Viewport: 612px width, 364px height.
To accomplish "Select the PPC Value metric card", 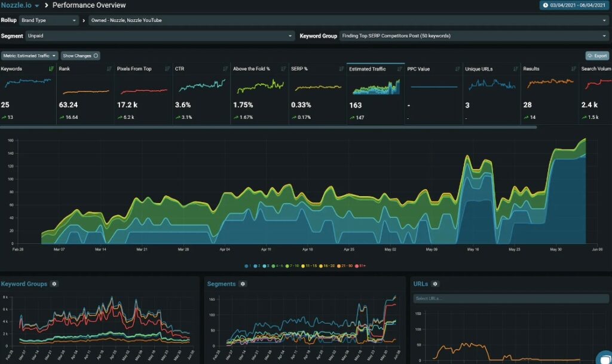I will pos(434,94).
